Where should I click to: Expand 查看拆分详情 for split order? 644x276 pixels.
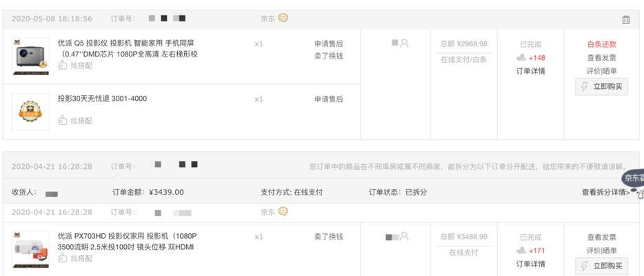point(606,192)
